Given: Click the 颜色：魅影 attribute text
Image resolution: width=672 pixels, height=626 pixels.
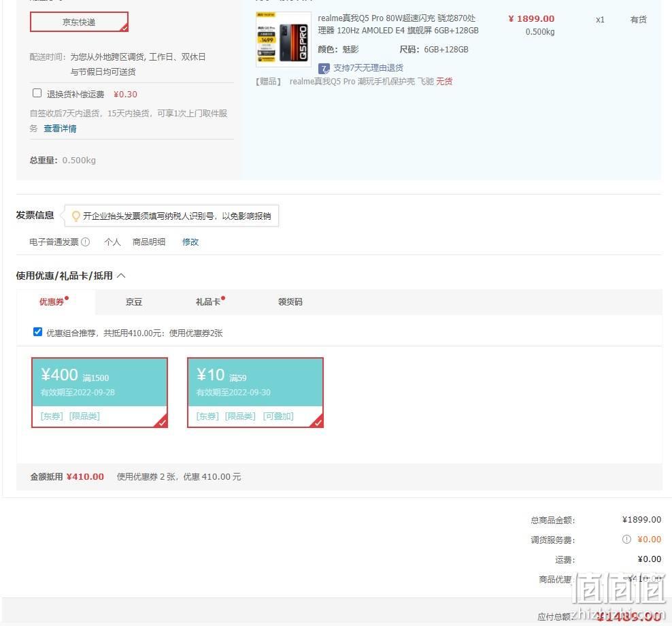Looking at the screenshot, I should click(338, 49).
